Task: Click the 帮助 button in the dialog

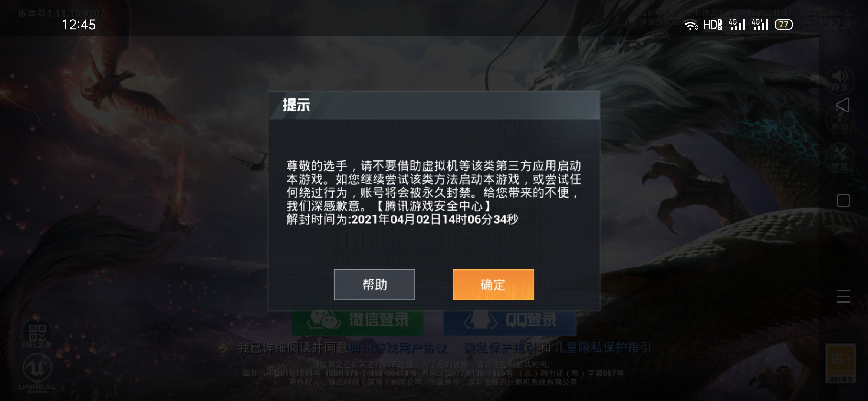Action: 374,284
